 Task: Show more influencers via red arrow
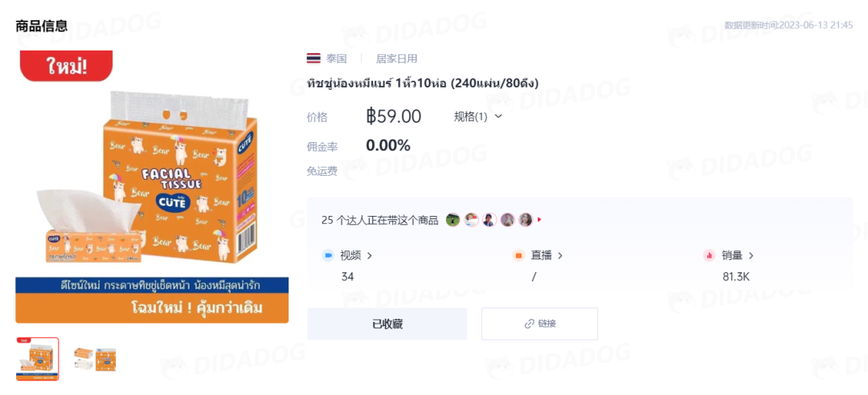[540, 220]
